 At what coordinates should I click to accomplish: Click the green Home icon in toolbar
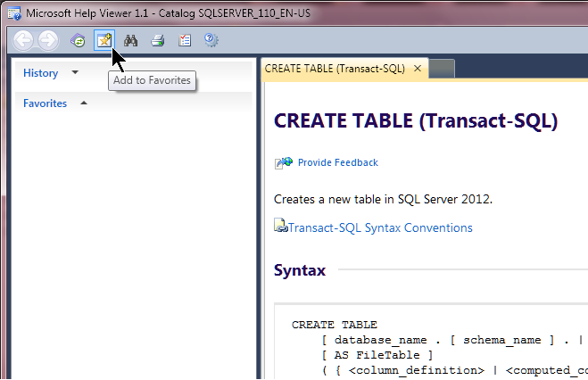[79, 40]
